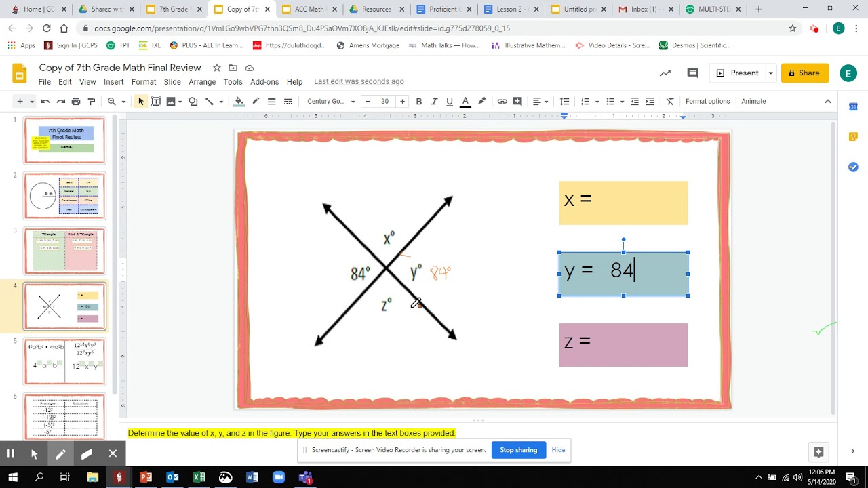Open the shape tool
The width and height of the screenshot is (868, 488).
[193, 102]
